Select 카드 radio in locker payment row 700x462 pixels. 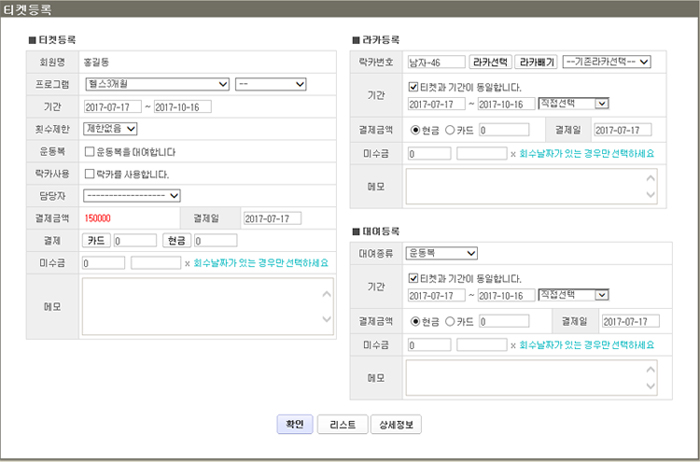pyautogui.click(x=450, y=130)
